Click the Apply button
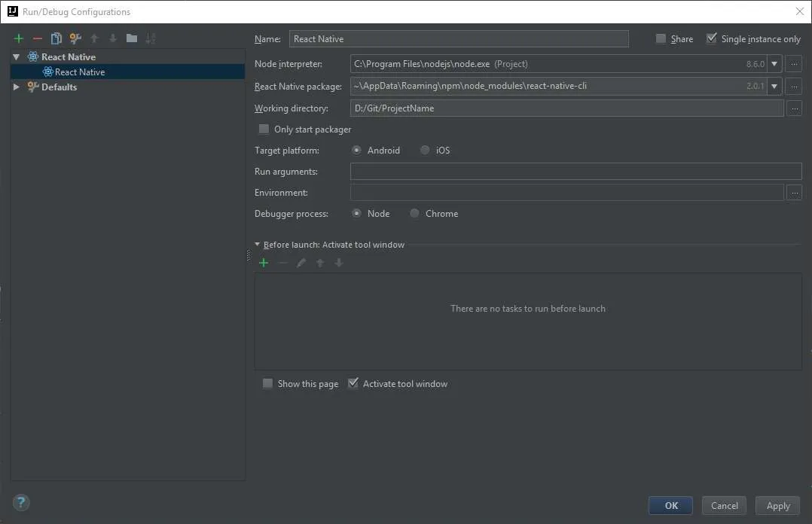 pos(777,506)
